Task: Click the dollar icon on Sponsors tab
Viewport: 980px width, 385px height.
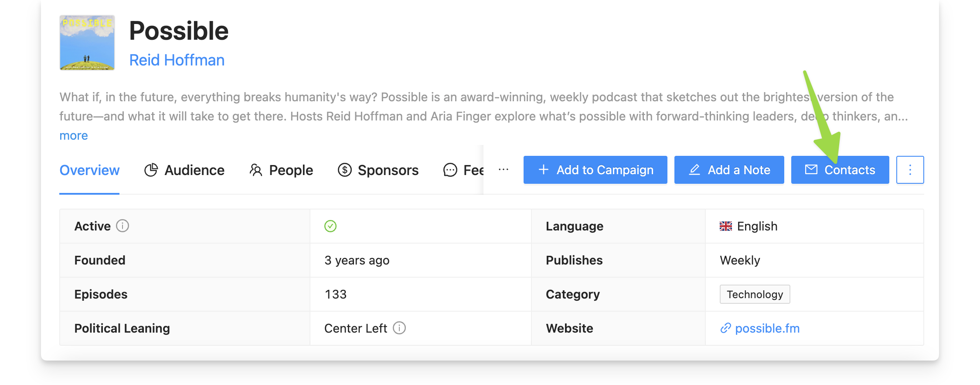Action: coord(344,170)
